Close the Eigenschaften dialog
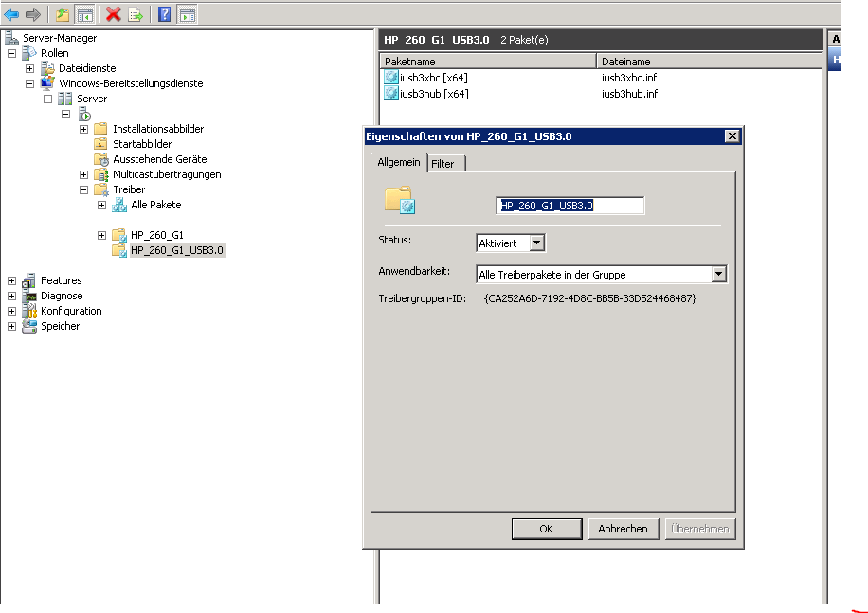Screen dimensions: 868x613 tap(732, 136)
